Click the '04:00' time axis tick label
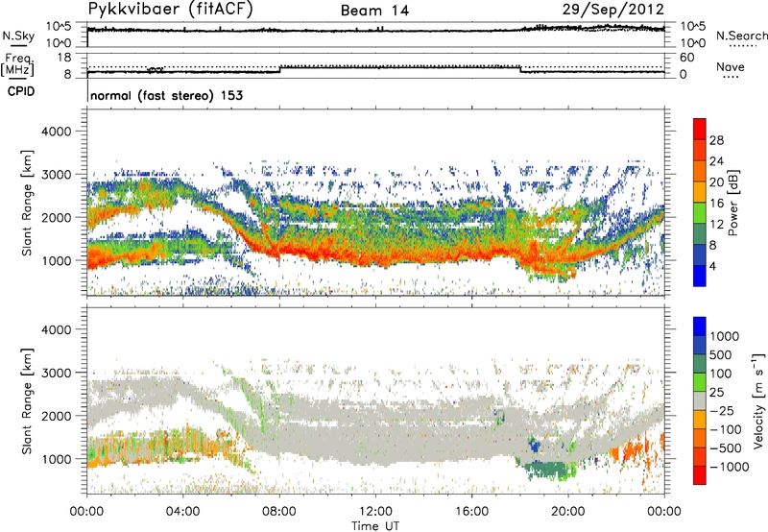 (x=183, y=512)
